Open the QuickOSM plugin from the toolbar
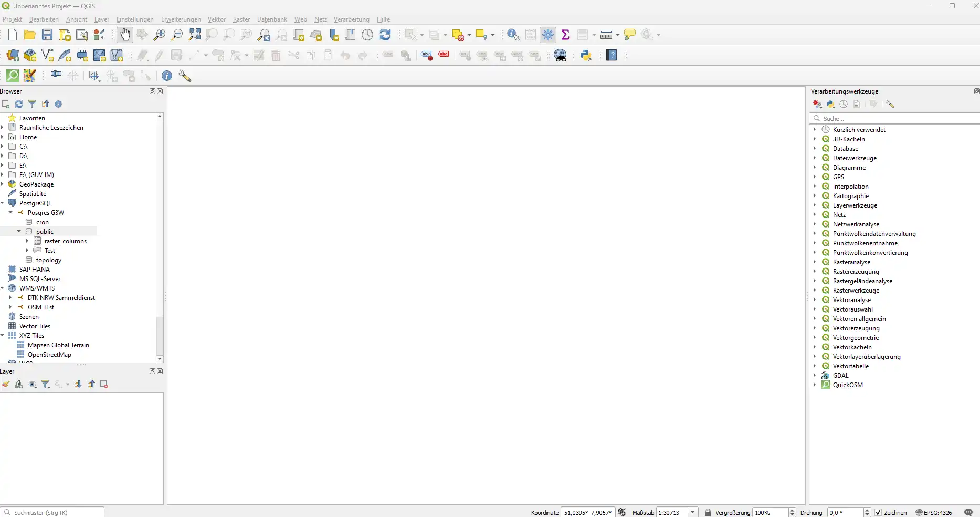This screenshot has width=980, height=517. (x=12, y=76)
